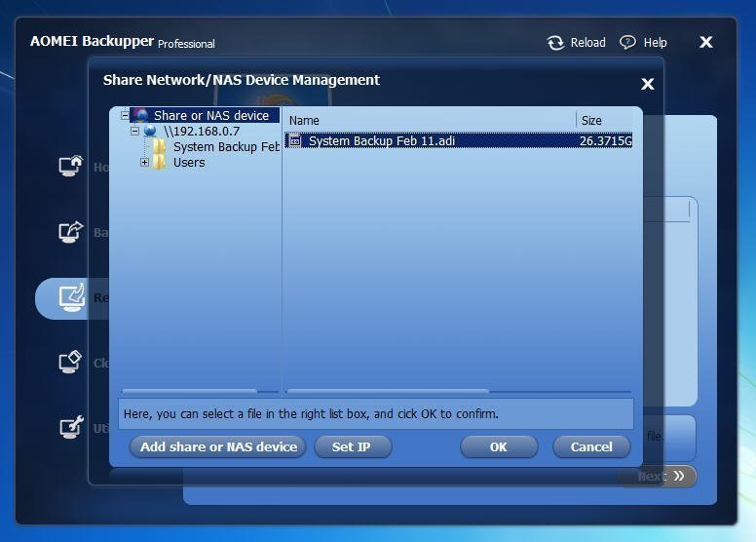Confirm with the OK button
Viewport: 756px width, 542px height.
(x=499, y=446)
